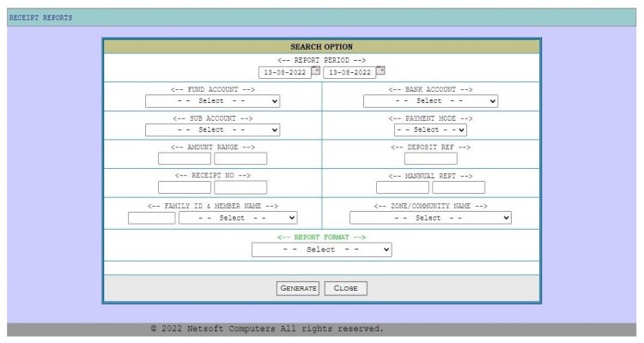Click the second Amount Range input box

click(x=240, y=159)
